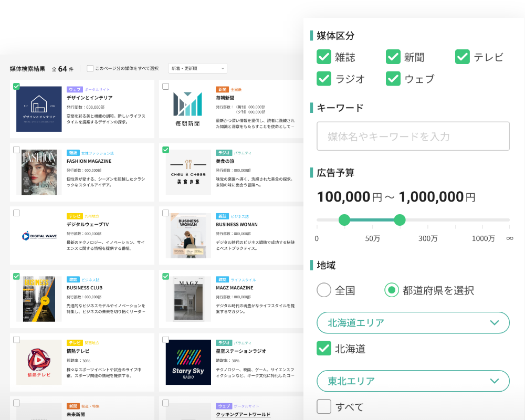Click the Digital Wave TV logo
The image size is (525, 420).
pos(39,236)
